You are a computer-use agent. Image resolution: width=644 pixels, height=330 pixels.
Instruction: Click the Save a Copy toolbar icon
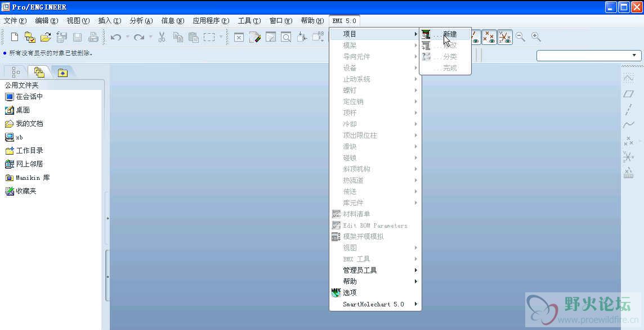coord(61,37)
